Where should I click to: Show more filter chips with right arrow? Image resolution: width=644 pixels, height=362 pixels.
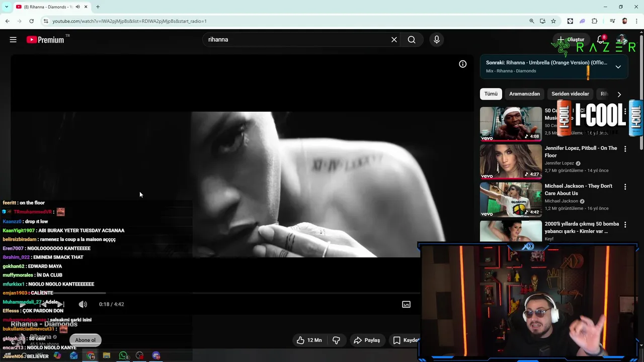pos(619,94)
